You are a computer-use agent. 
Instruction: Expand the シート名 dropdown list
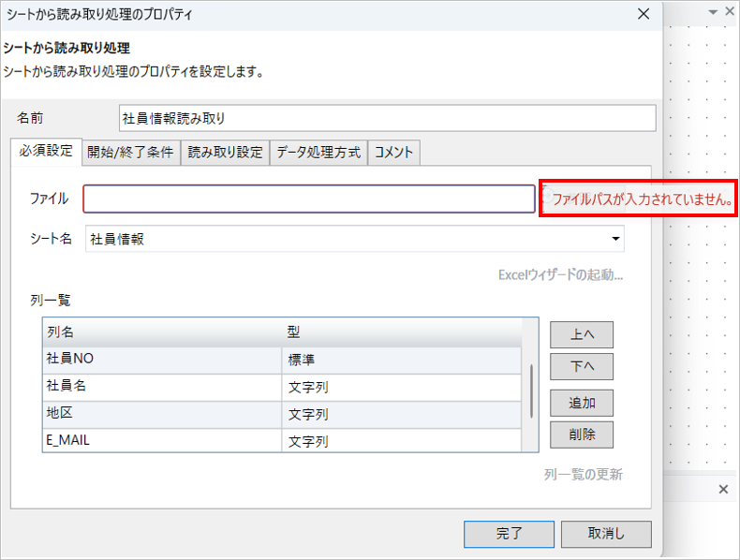[x=615, y=240]
